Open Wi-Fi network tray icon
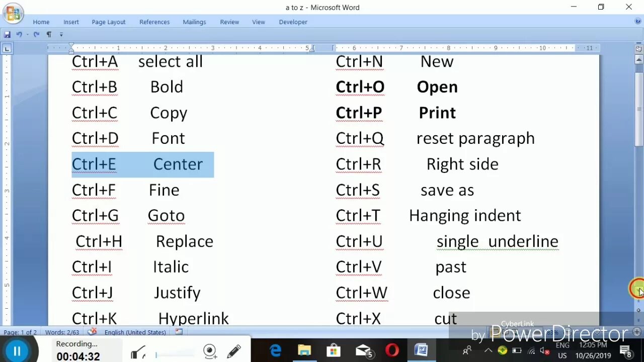The height and width of the screenshot is (362, 644). point(532,350)
